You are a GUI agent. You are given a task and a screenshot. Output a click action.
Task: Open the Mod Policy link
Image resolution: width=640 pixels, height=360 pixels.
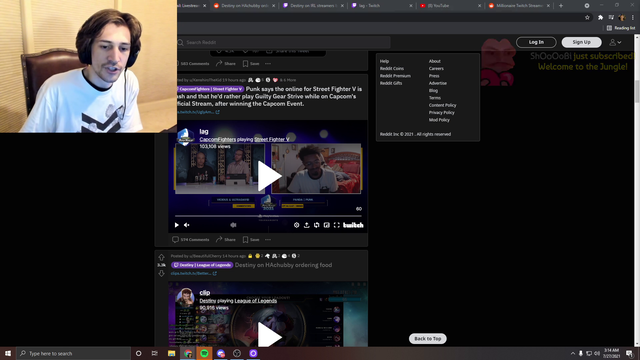pos(439,120)
